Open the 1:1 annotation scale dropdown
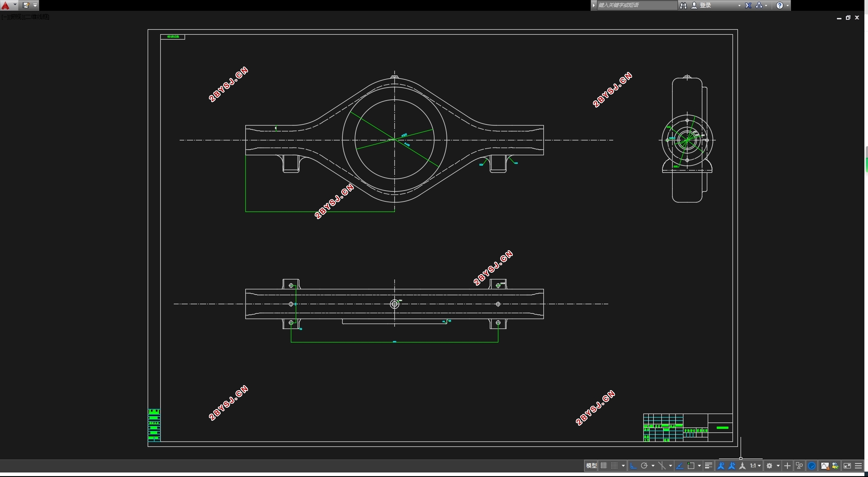This screenshot has height=477, width=868. point(755,466)
